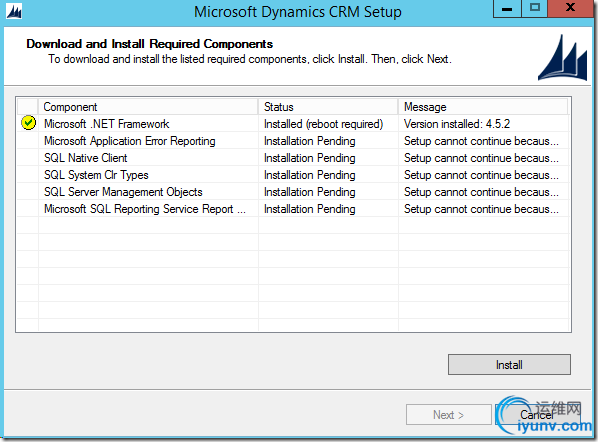Screen dimensions: 598x442
Task: Sort by the Status column header
Action: pos(328,107)
